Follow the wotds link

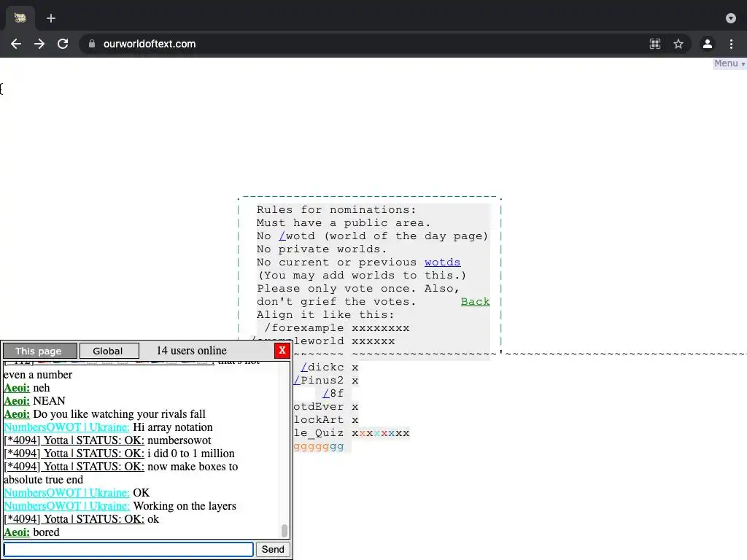[442, 262]
